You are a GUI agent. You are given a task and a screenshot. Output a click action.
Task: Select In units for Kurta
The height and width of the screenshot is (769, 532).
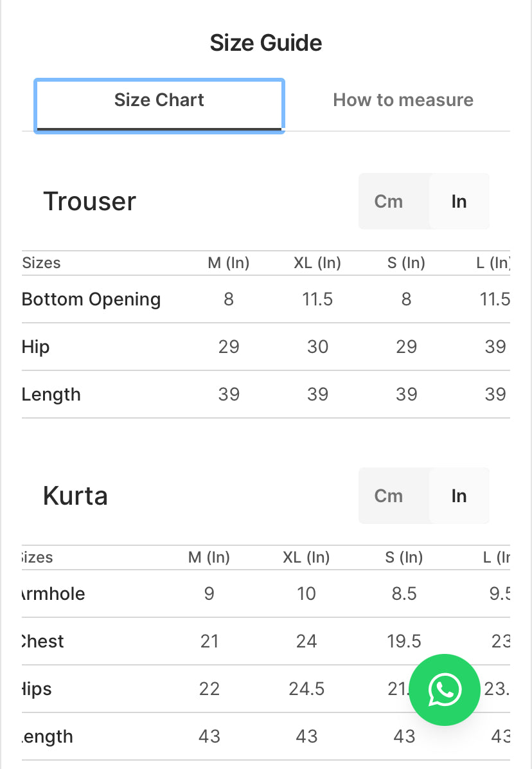pyautogui.click(x=459, y=496)
